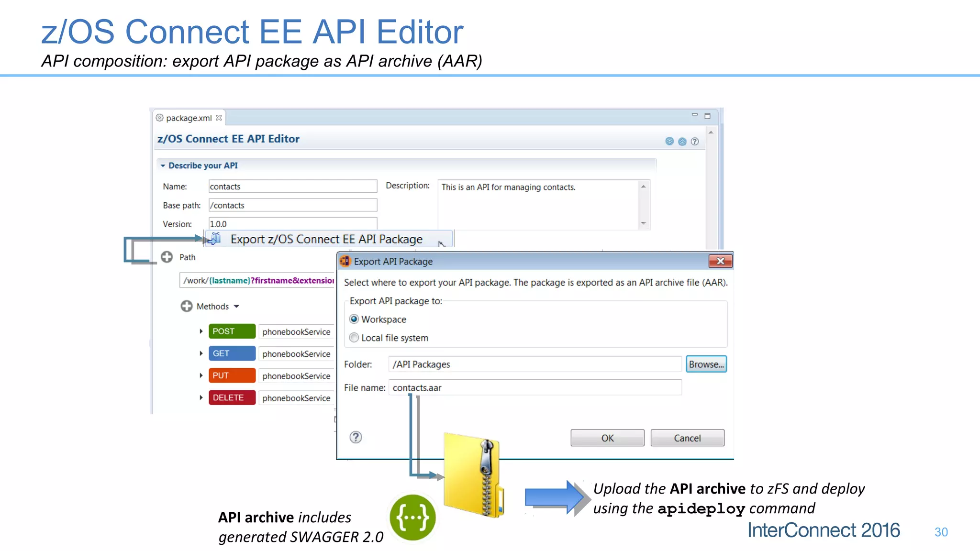Collapse the Describe your API section
980x551 pixels.
163,165
